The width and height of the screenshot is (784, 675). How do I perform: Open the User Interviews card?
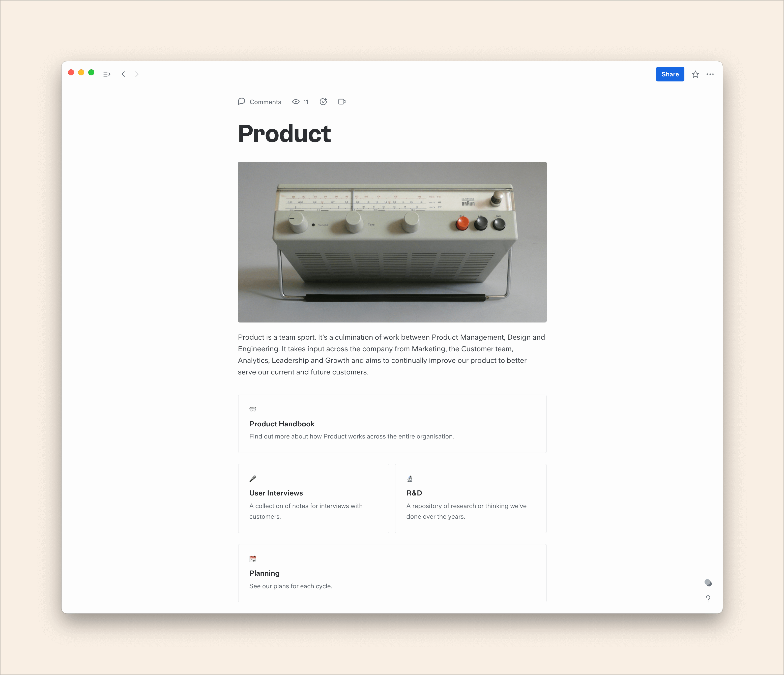(x=313, y=498)
